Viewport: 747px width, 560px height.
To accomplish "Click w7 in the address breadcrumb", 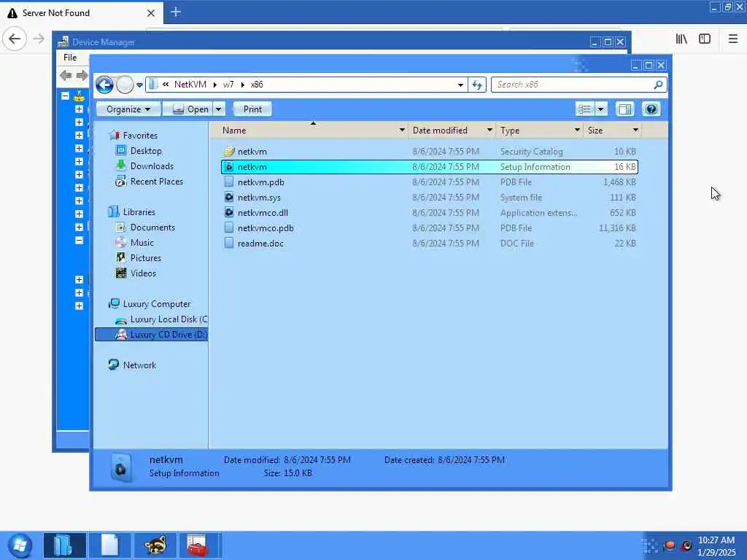I will pos(228,85).
